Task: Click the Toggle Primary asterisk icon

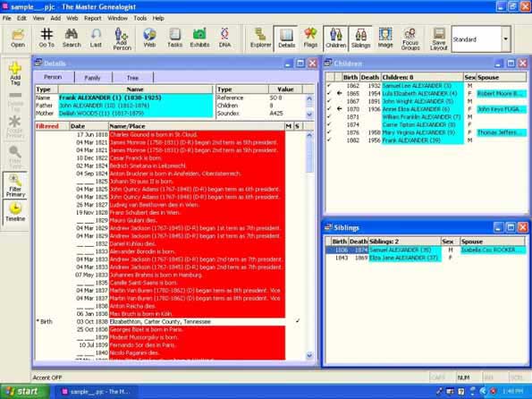Action: 15,127
